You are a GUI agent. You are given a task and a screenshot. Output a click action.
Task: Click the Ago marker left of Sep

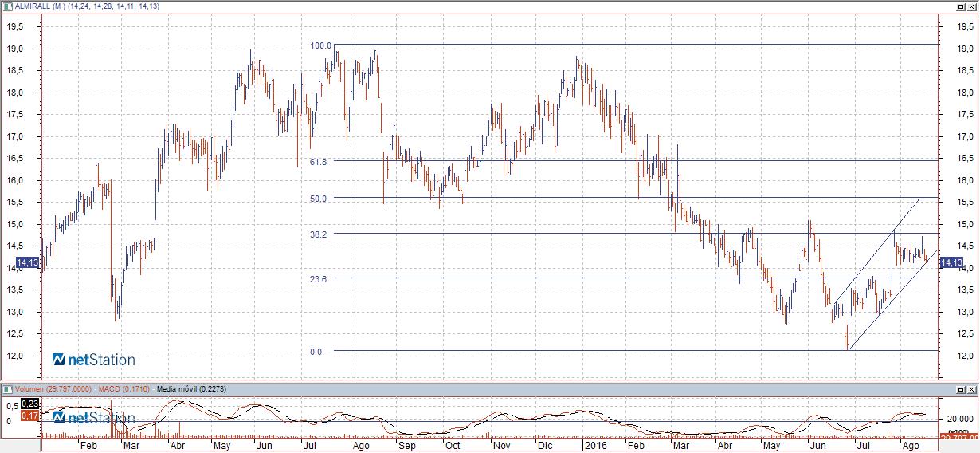359,447
